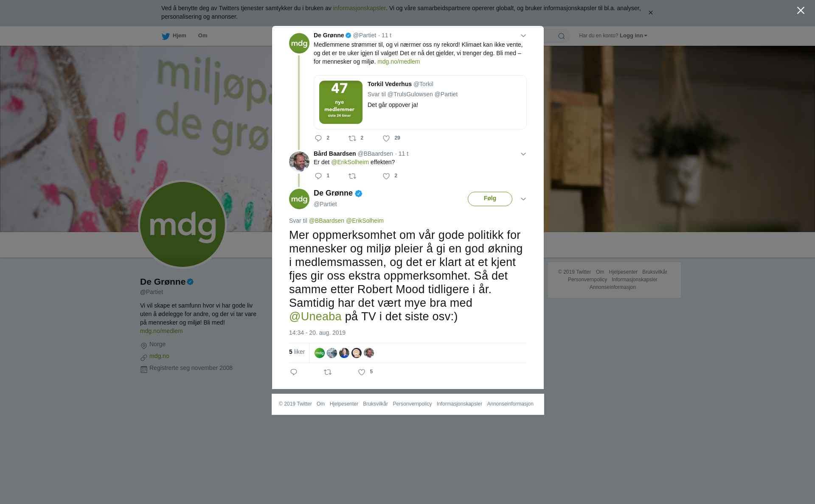Retweet the main De Grønne tweet

(328, 372)
